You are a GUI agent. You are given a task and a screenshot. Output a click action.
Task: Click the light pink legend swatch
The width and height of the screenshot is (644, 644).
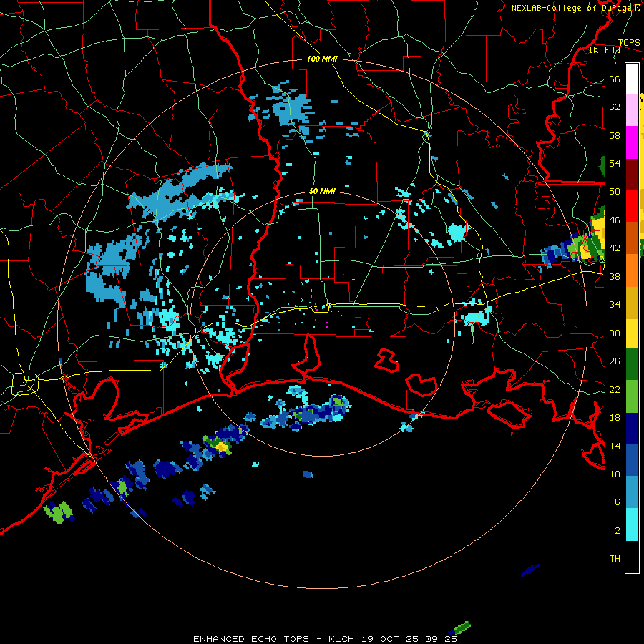(632, 110)
